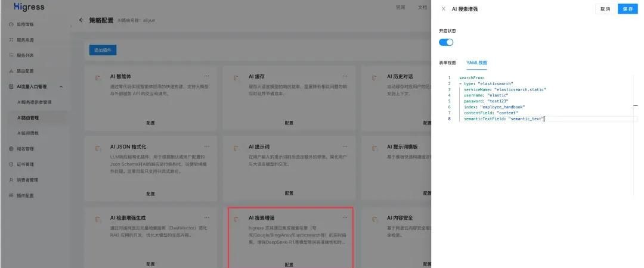The image size is (644, 268).
Task: Click YAML line serviceName: "elasticsearch.static"
Action: tap(505, 89)
